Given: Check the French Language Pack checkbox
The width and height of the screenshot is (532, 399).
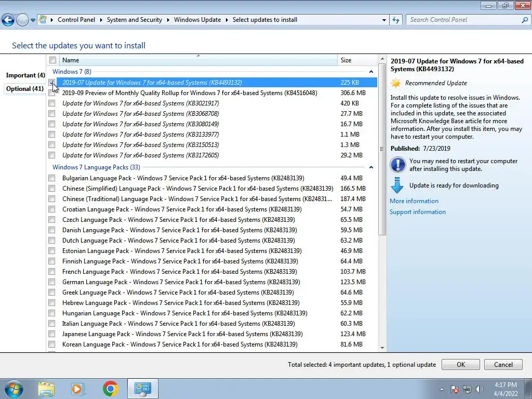Looking at the screenshot, I should pos(52,271).
